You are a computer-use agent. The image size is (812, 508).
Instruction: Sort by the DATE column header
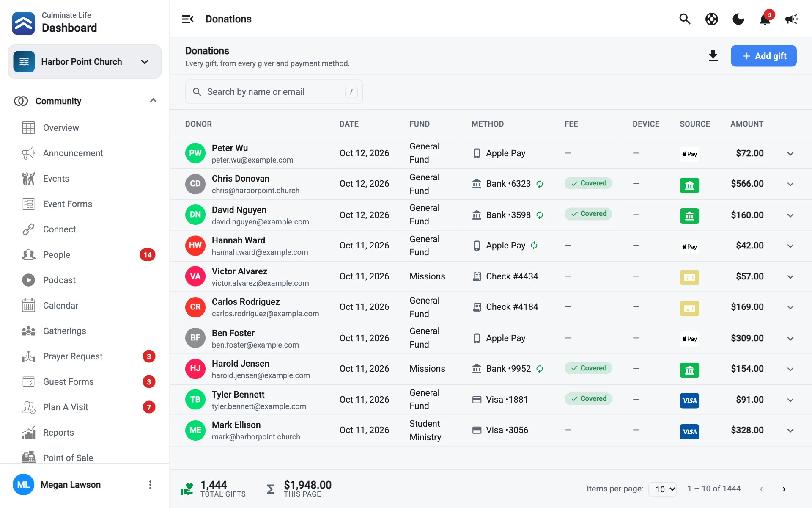point(349,124)
